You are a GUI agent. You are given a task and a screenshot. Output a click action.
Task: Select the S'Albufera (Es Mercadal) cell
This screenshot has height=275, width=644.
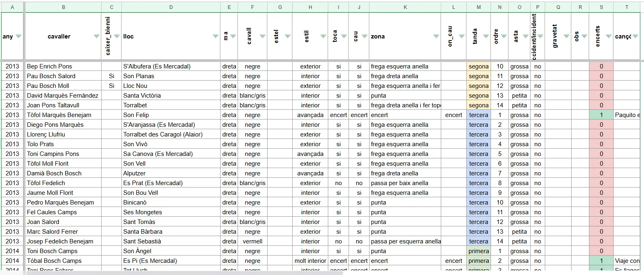pyautogui.click(x=171, y=66)
